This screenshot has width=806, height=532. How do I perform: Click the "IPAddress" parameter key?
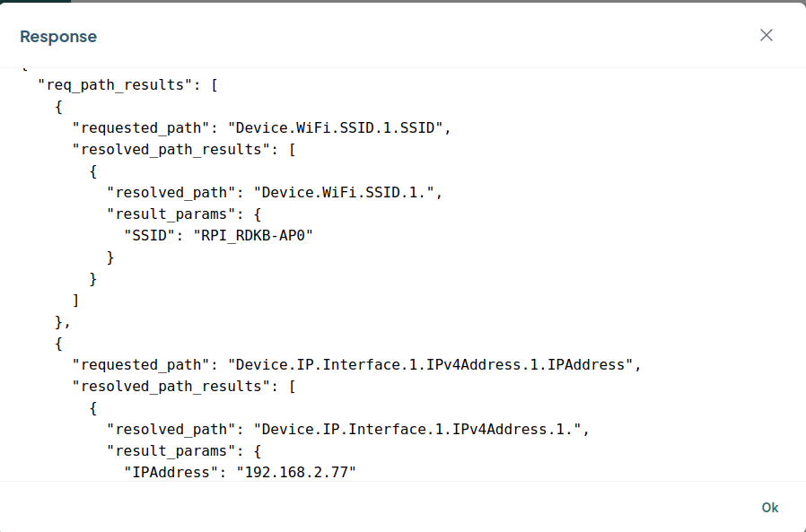[x=171, y=473]
